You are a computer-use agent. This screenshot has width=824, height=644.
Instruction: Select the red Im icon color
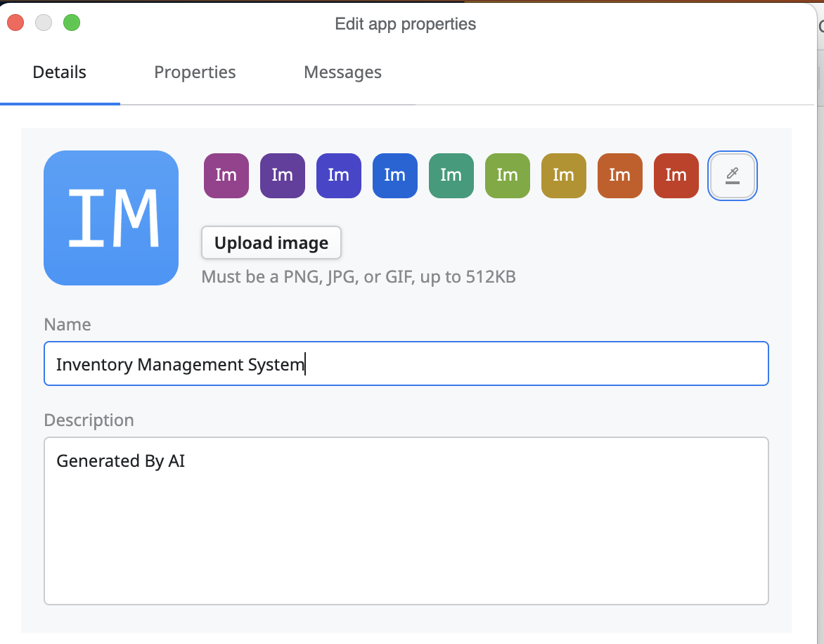(676, 176)
